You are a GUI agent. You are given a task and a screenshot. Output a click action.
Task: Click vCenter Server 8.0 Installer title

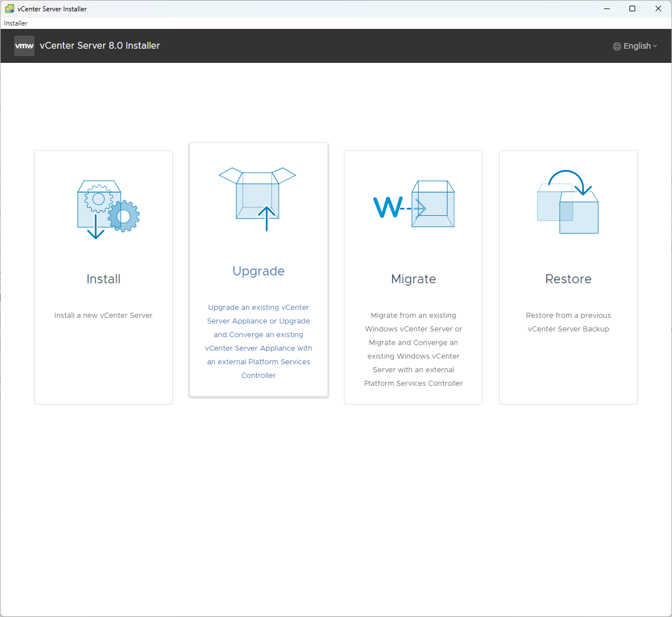click(x=100, y=46)
